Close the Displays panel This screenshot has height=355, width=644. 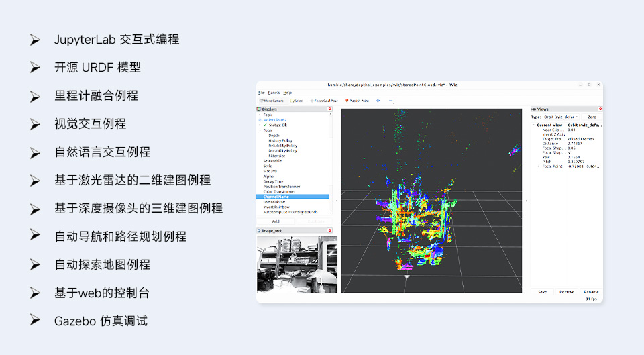pos(329,109)
